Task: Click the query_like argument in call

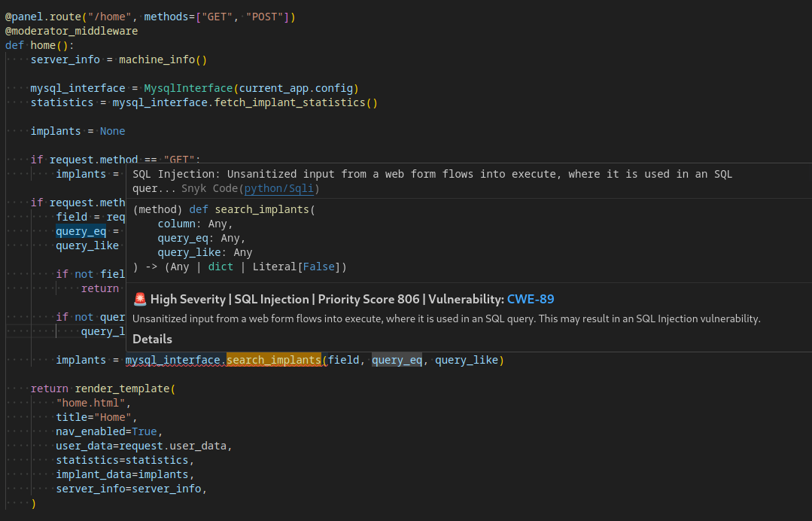Action: click(x=466, y=360)
